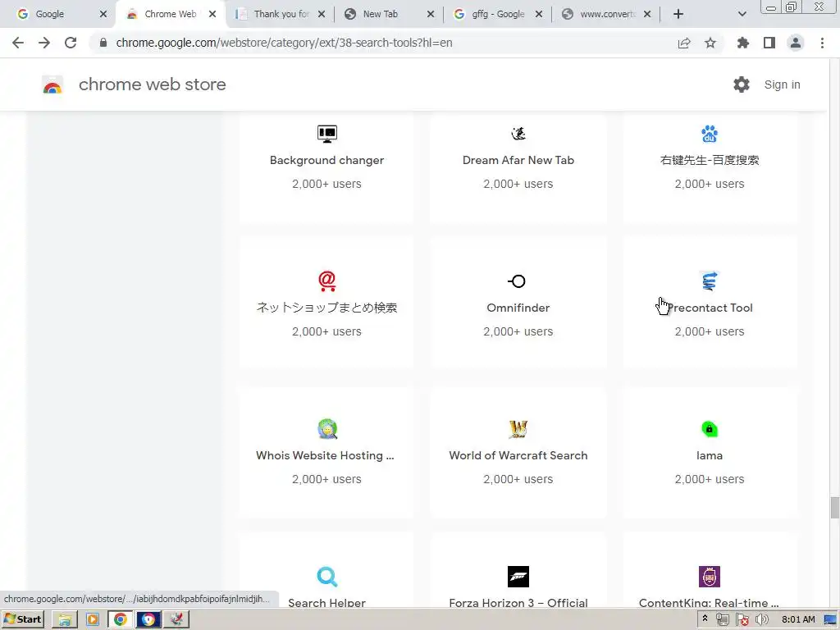Open the Chrome three-dot menu
This screenshot has height=630, width=840.
click(x=822, y=43)
